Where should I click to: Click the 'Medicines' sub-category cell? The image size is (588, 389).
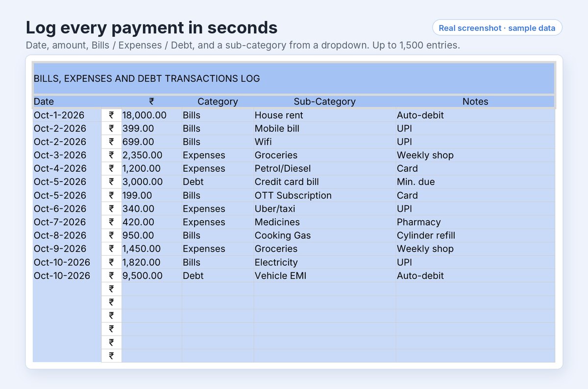point(325,222)
